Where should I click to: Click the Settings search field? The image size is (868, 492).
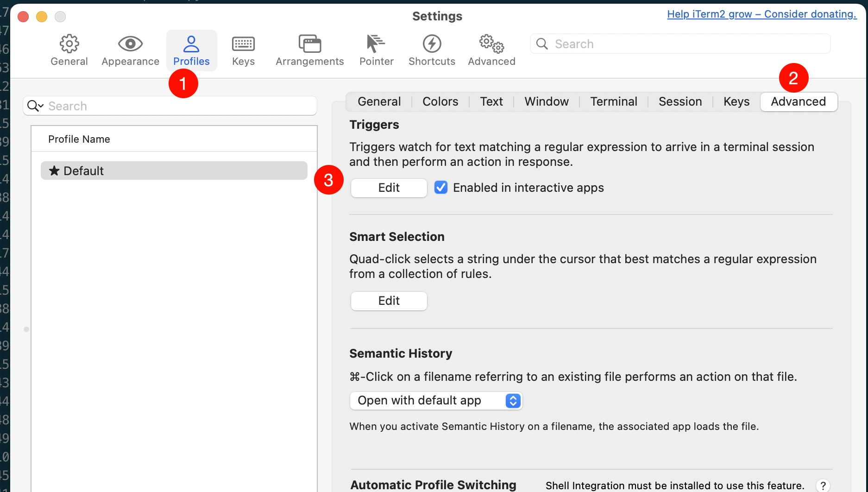[680, 44]
